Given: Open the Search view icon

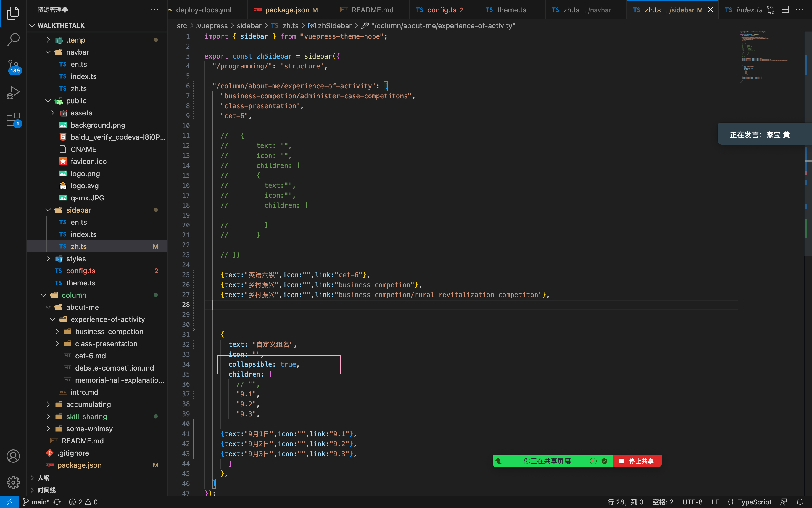Looking at the screenshot, I should coord(13,40).
